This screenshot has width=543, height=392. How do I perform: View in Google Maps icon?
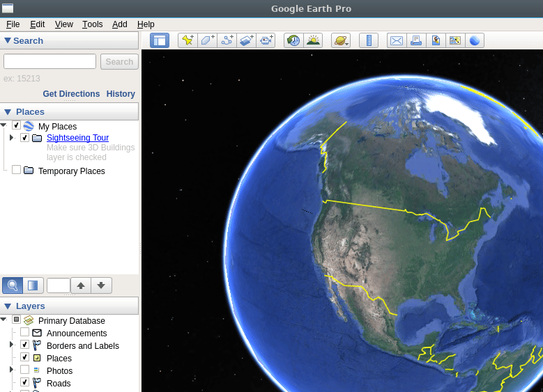pyautogui.click(x=455, y=40)
